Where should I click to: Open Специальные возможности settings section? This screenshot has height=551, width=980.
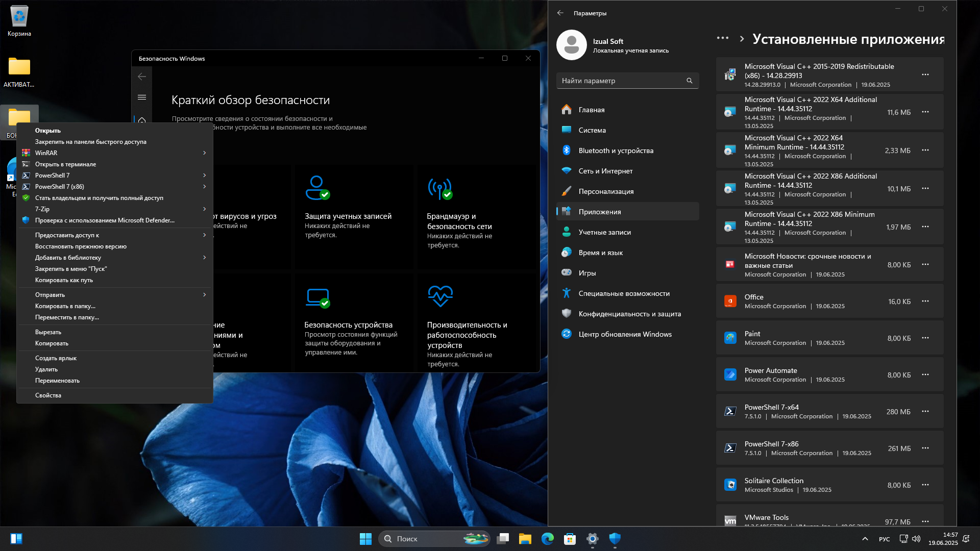click(x=627, y=293)
